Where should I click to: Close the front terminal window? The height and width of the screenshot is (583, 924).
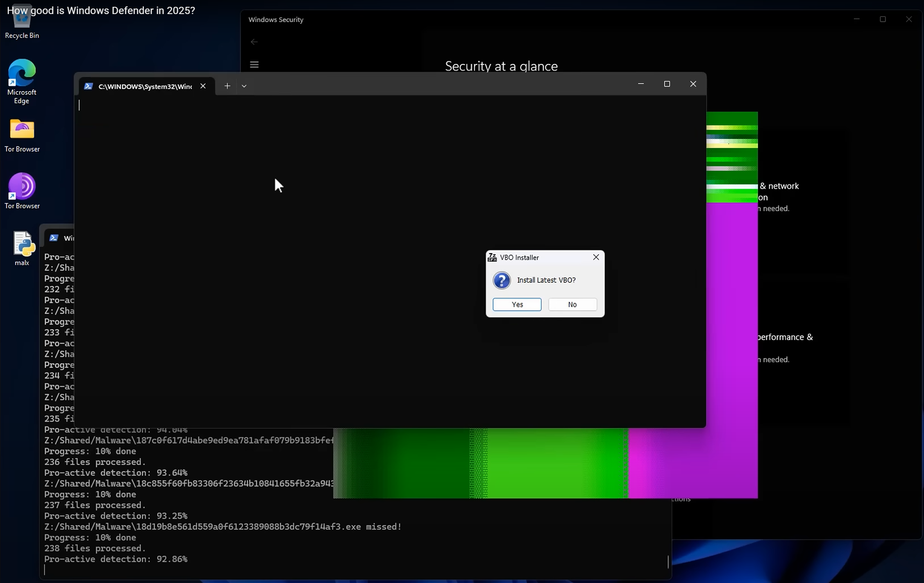693,84
